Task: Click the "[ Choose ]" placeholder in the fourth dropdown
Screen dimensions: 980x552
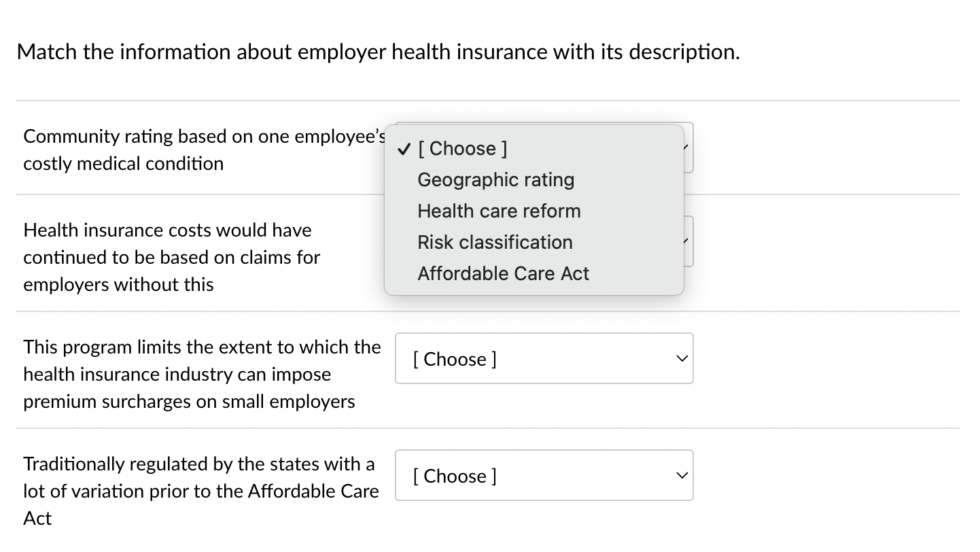Action: [x=453, y=476]
